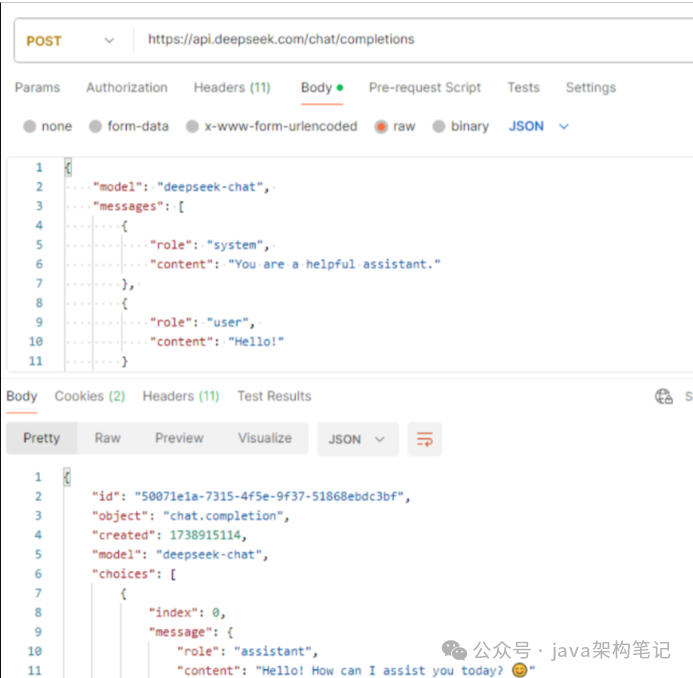Switch to Visualize response view

pyautogui.click(x=265, y=438)
